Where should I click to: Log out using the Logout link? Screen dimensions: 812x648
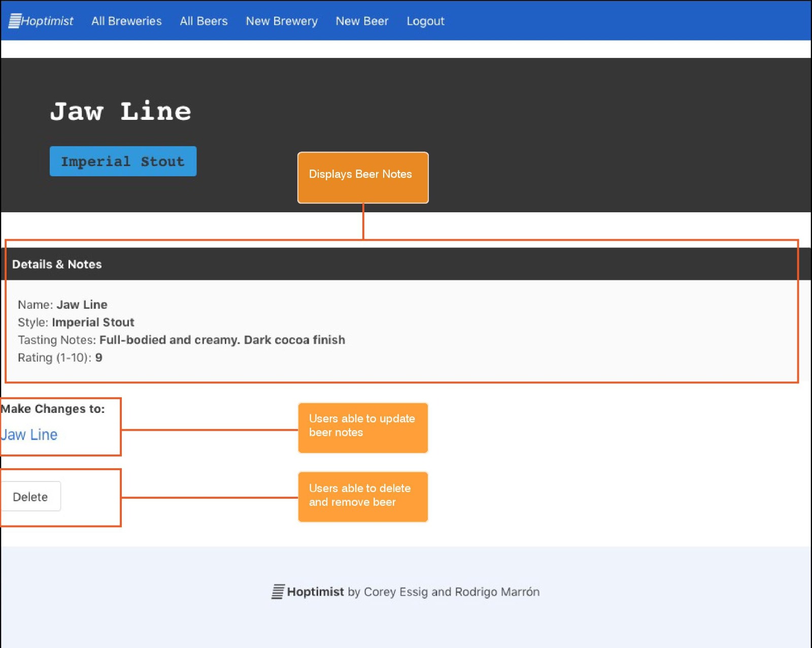coord(425,21)
